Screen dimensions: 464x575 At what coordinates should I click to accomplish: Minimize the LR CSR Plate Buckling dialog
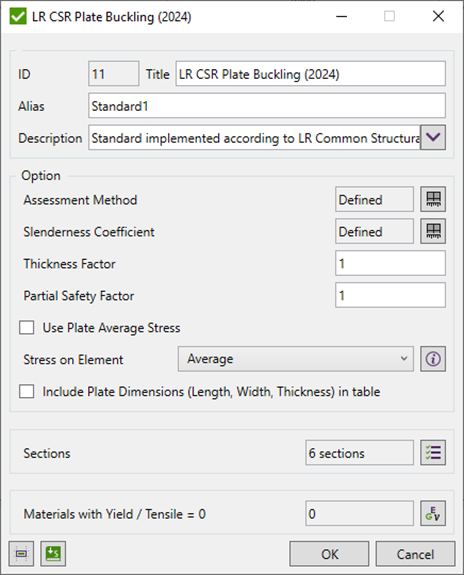341,17
